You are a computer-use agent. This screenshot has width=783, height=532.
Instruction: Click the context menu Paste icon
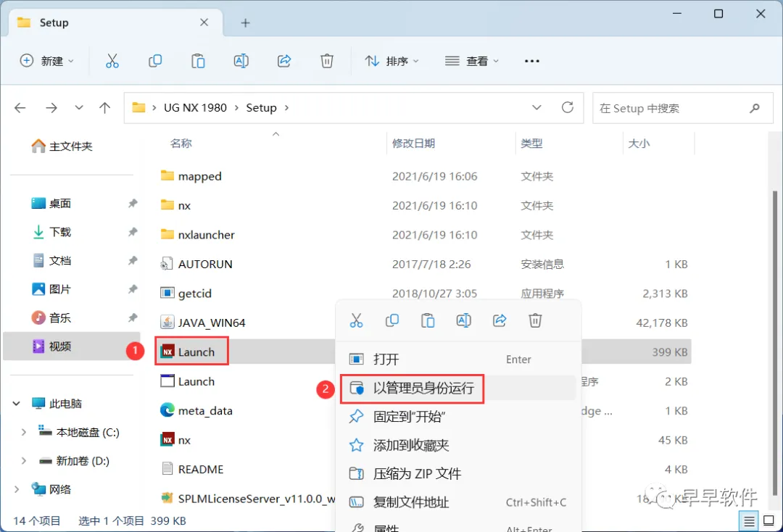[x=428, y=320]
